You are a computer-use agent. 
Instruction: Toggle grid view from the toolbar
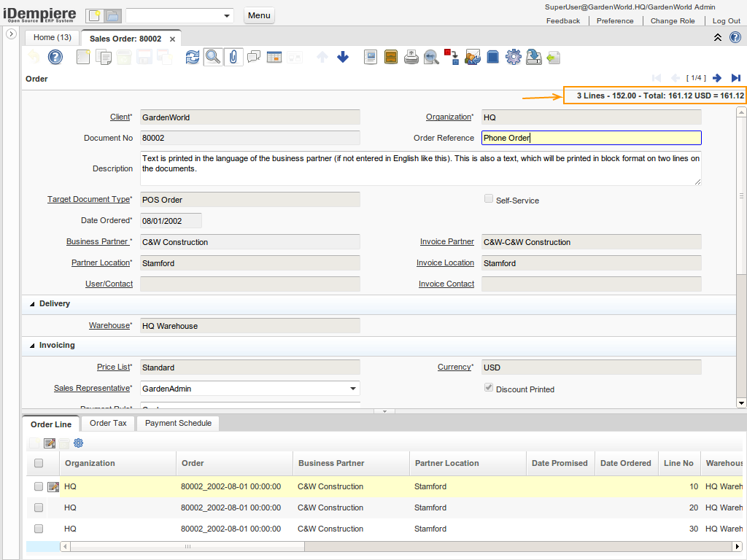pos(274,57)
